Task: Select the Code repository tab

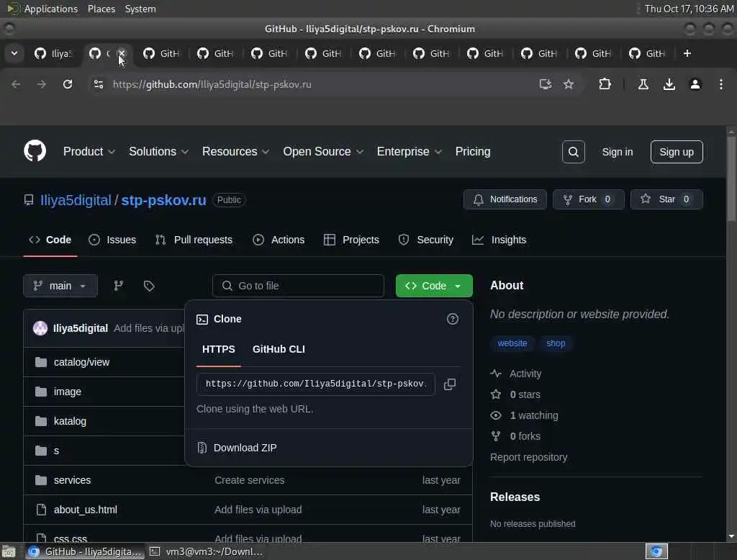Action: tap(50, 240)
